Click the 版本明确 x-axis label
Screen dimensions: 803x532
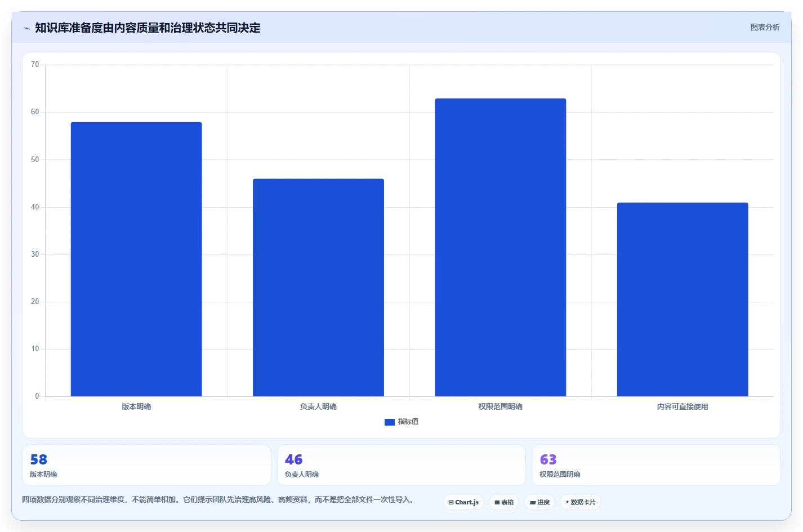point(136,406)
